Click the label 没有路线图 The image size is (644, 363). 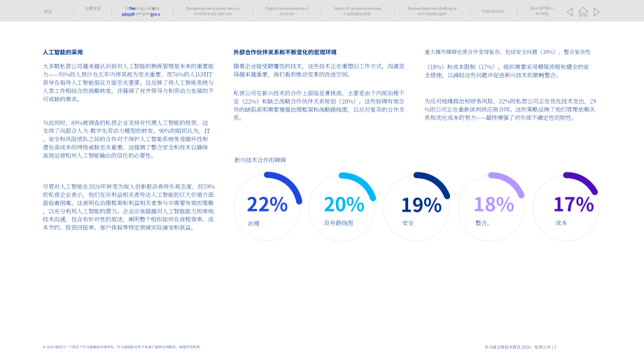[x=338, y=223]
